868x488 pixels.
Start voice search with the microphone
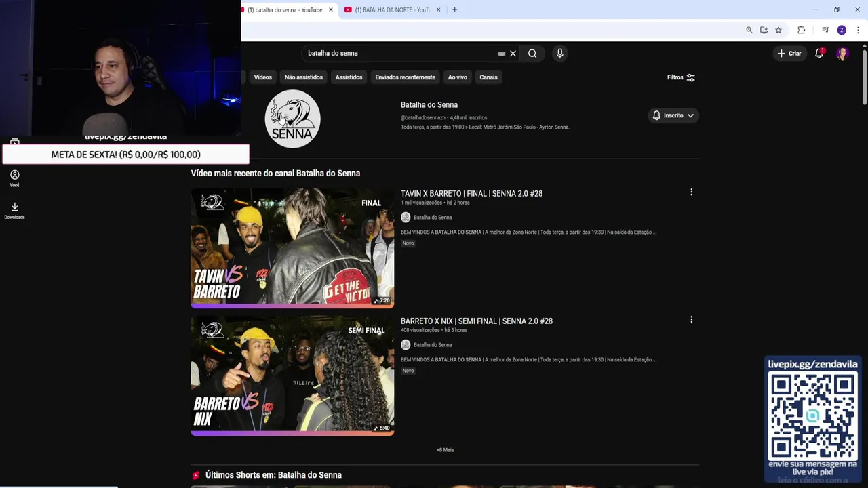(559, 53)
